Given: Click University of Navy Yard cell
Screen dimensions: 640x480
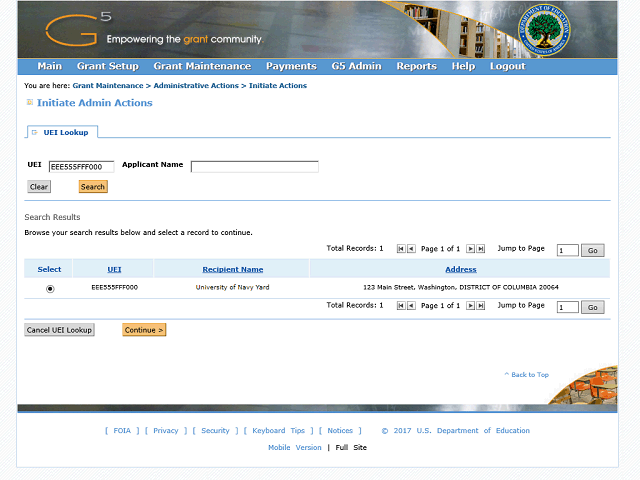Looking at the screenshot, I should 232,287.
